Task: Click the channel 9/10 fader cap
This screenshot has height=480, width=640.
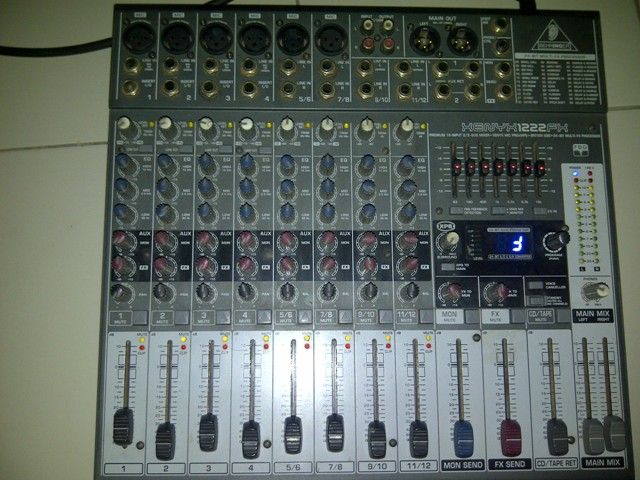Action: [377, 440]
